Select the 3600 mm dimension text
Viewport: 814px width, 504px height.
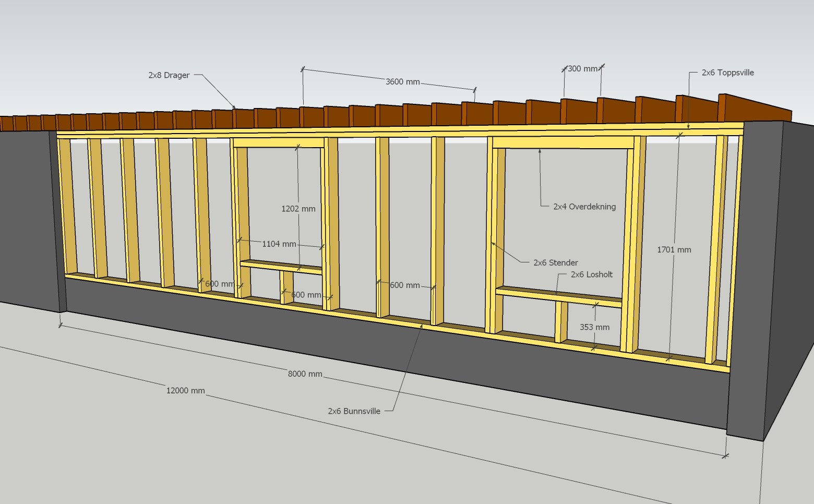tap(402, 81)
